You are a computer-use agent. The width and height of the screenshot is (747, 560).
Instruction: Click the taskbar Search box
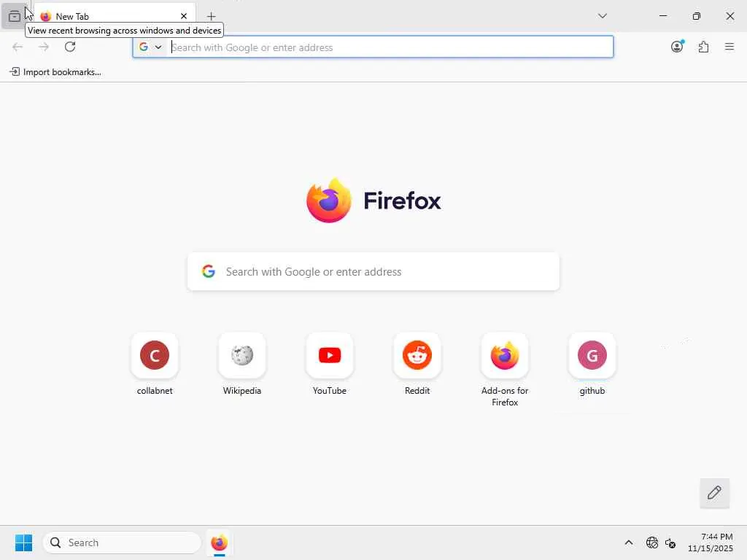pyautogui.click(x=122, y=542)
